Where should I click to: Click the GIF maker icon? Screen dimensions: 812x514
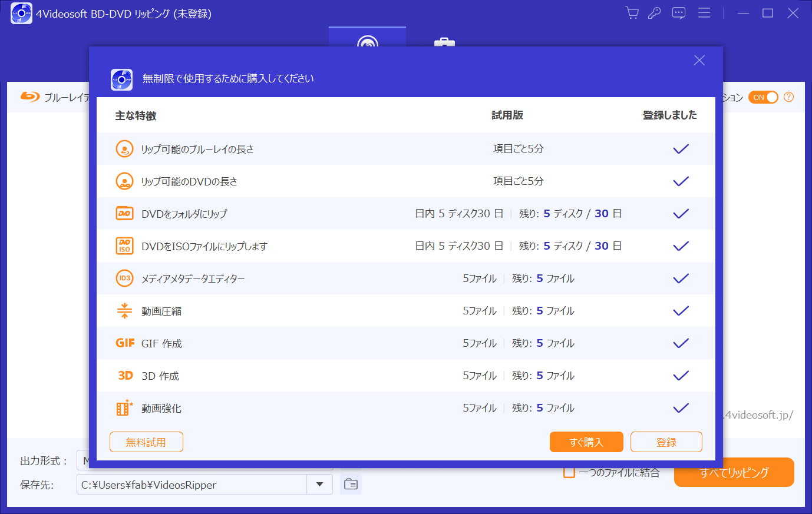[x=125, y=343]
